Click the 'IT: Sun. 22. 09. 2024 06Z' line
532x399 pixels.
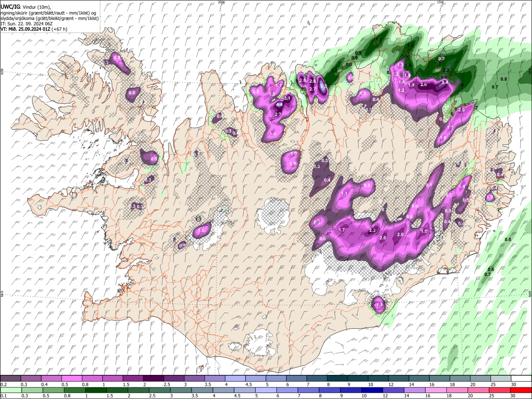27,24
